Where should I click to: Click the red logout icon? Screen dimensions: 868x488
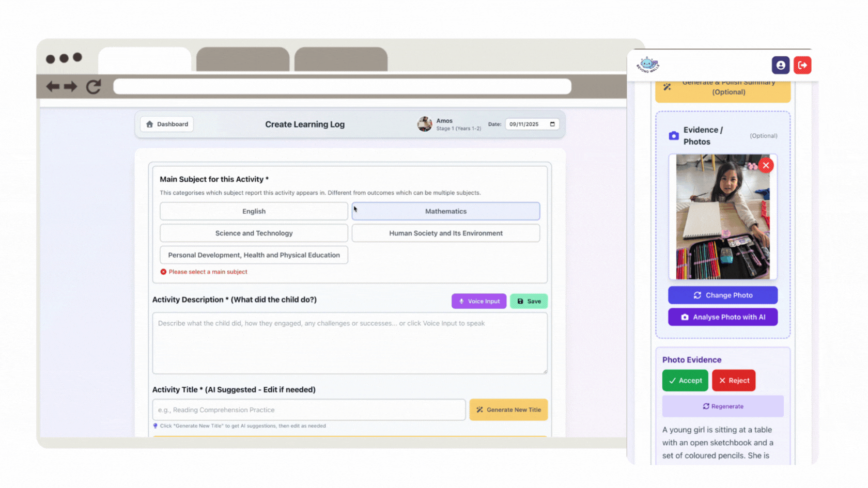[802, 65]
